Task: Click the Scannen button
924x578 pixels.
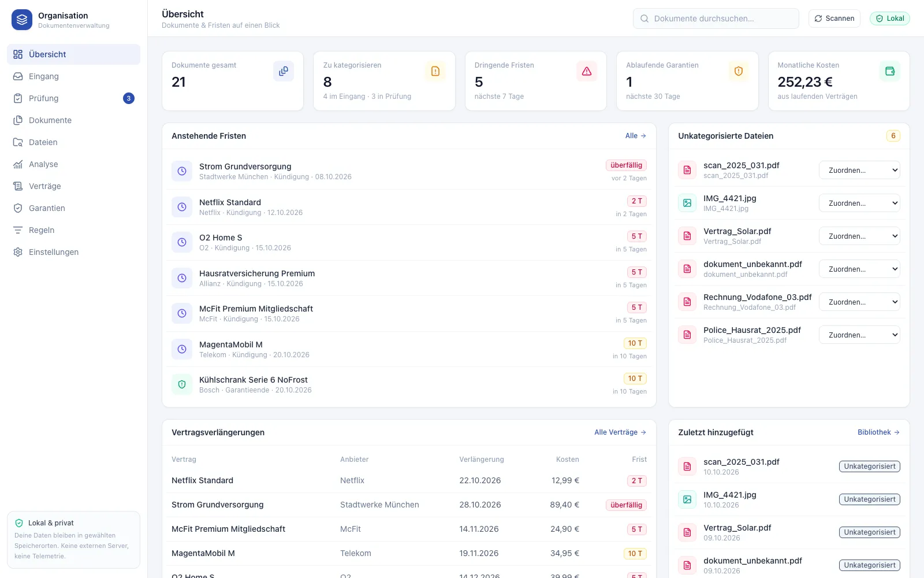Action: tap(834, 18)
